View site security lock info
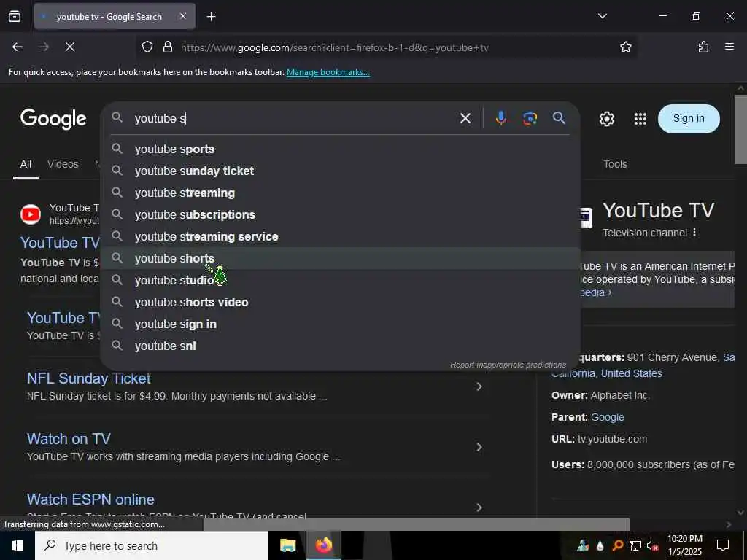747x560 pixels. (x=167, y=47)
